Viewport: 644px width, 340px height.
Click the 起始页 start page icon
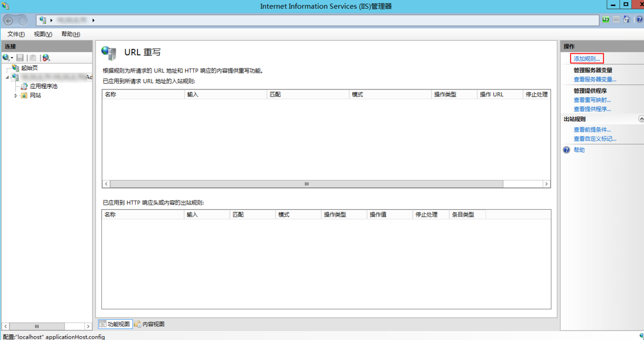(x=15, y=68)
